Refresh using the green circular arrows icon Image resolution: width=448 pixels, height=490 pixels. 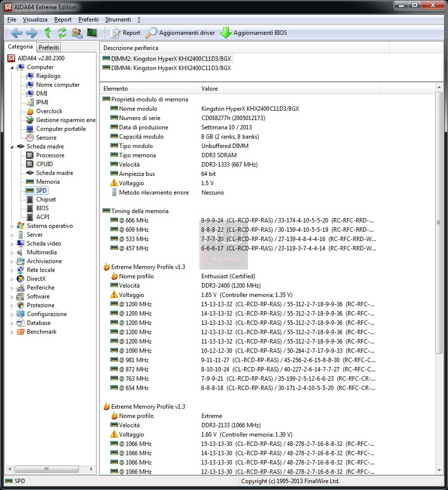coord(62,32)
